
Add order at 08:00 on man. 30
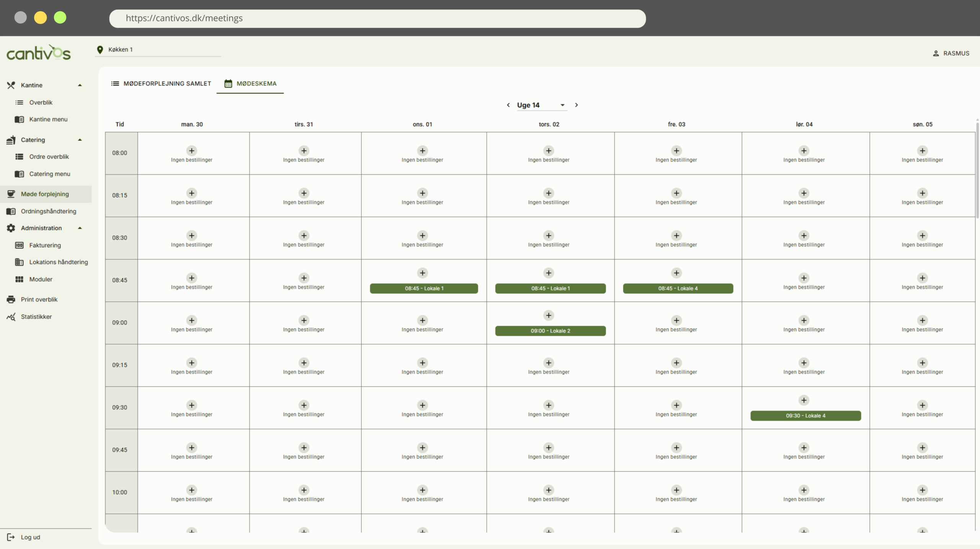tap(192, 150)
